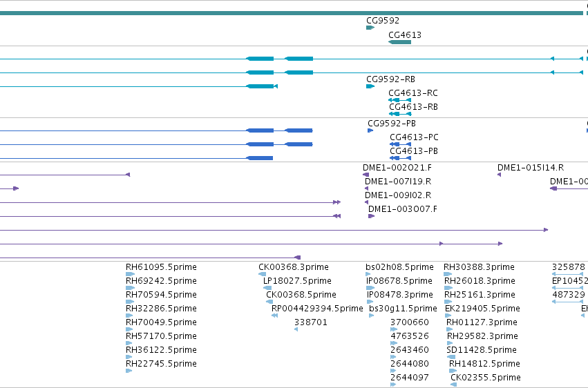Click the CG9592 gene arrow glyph

370,28
